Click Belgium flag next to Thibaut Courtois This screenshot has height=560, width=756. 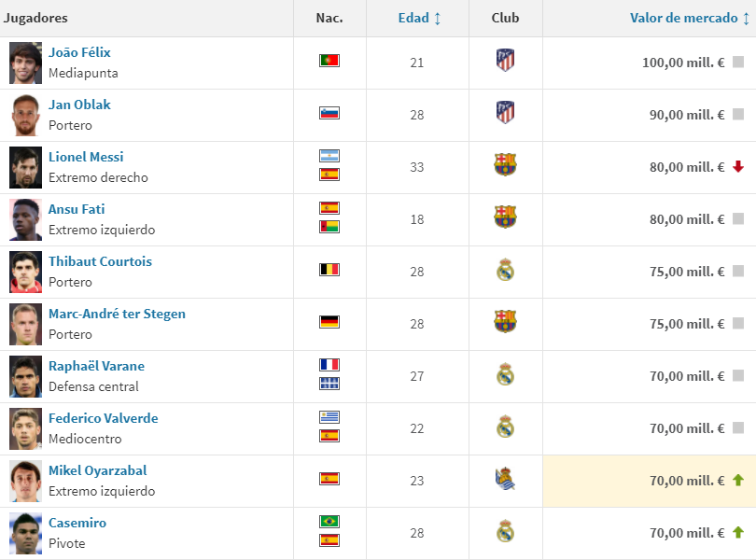(x=329, y=270)
